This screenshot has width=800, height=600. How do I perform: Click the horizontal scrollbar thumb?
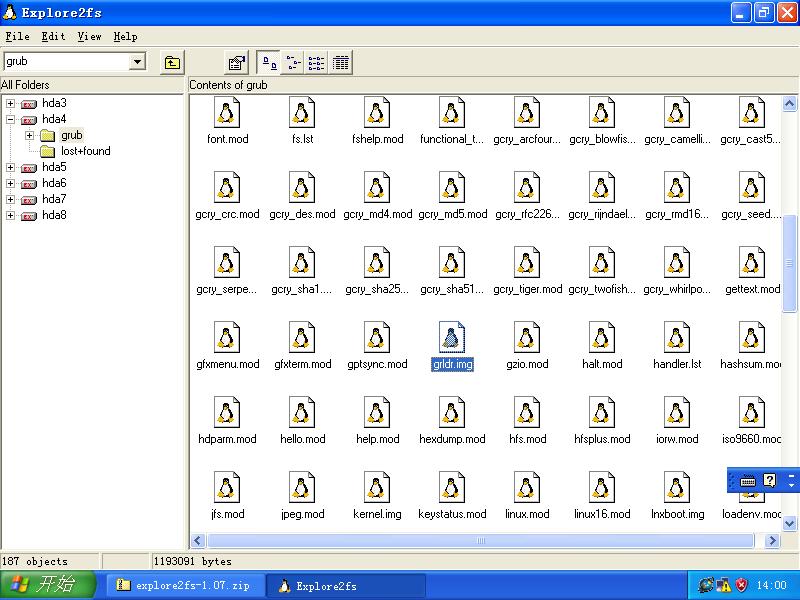pyautogui.click(x=481, y=540)
